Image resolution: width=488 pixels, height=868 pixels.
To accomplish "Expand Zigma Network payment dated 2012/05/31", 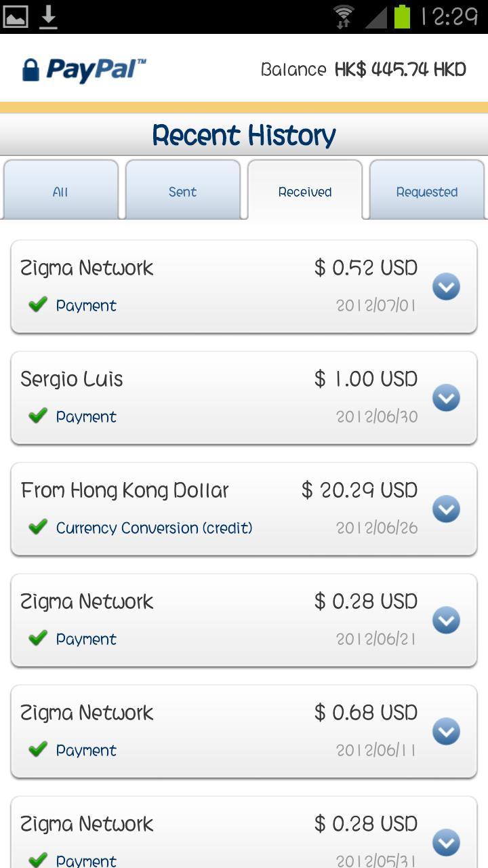I will point(446,843).
